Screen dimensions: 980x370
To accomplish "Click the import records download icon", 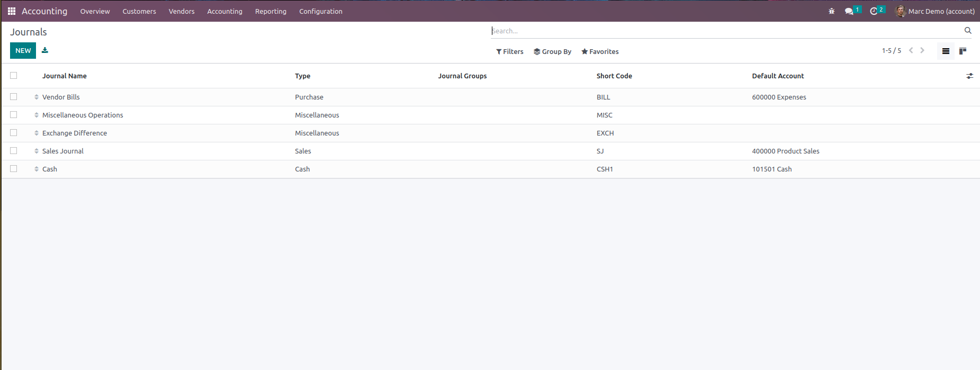I will pyautogui.click(x=45, y=50).
